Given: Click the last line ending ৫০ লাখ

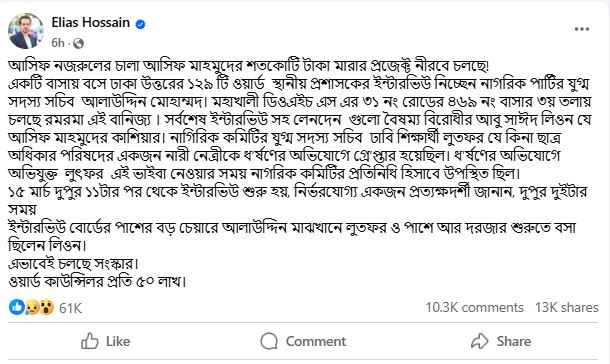Looking at the screenshot, I should [x=97, y=281].
